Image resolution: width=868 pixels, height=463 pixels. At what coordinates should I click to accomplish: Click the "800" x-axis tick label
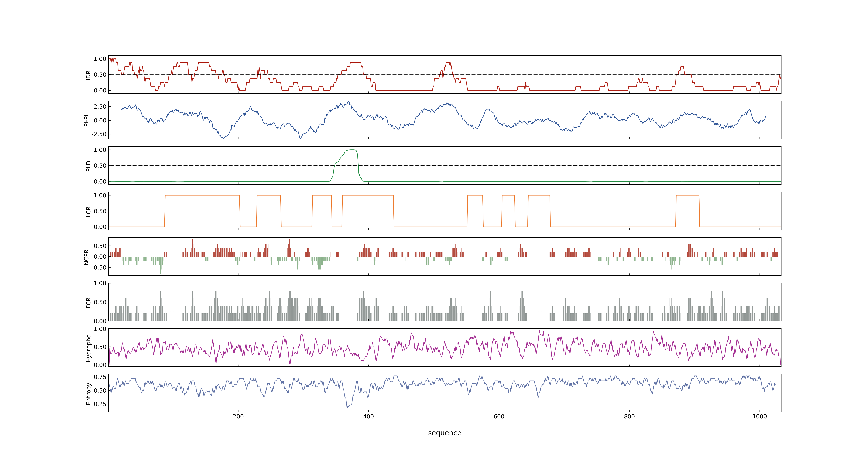pos(629,416)
